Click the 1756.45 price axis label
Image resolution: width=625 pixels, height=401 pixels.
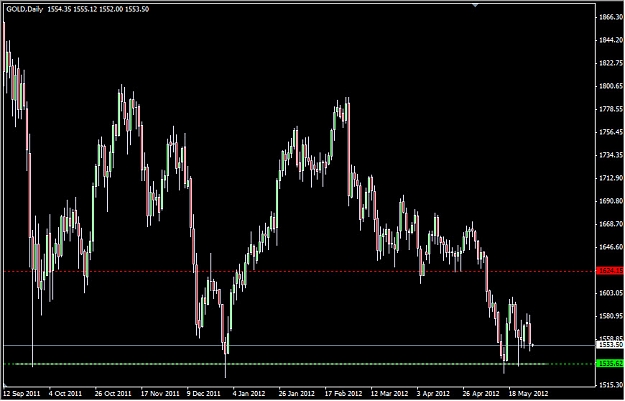point(611,132)
